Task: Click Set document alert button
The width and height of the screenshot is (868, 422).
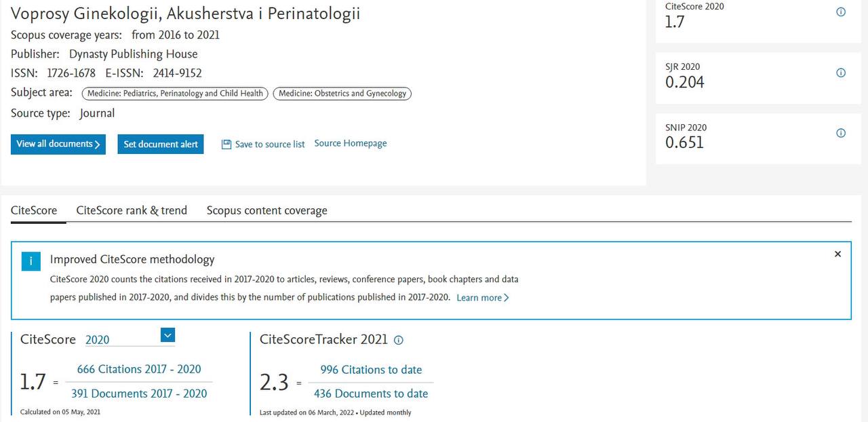Action: [x=161, y=144]
